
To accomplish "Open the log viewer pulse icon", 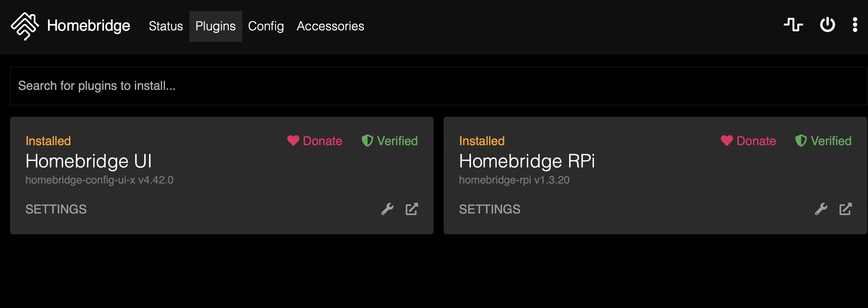I will (x=793, y=25).
